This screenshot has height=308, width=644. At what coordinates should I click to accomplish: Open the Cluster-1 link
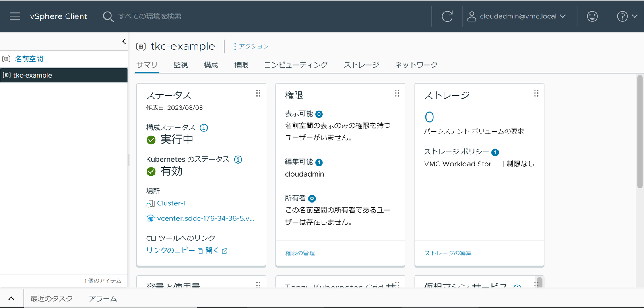click(171, 203)
